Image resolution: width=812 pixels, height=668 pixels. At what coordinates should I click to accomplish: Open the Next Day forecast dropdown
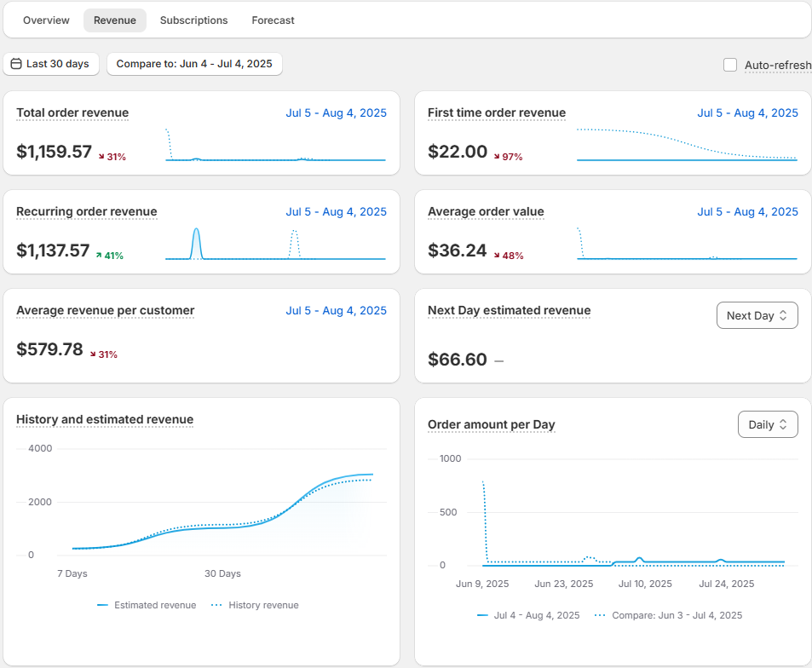[757, 315]
